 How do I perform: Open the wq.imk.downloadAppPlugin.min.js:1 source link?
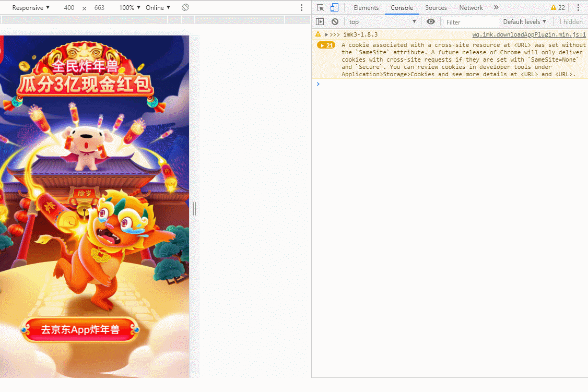tap(529, 34)
